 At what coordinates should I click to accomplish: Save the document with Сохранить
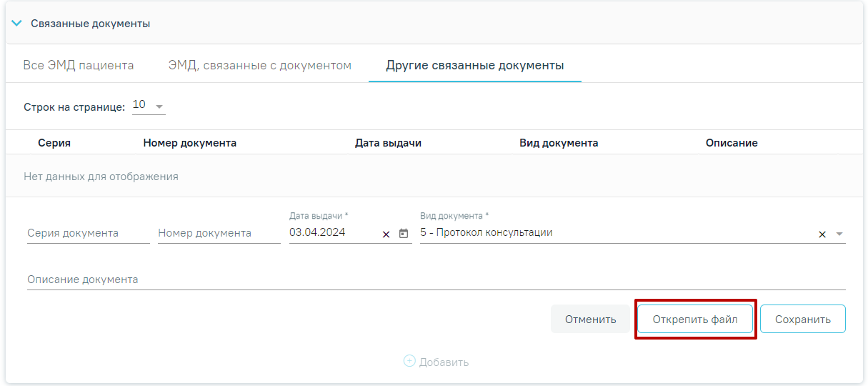tap(803, 320)
